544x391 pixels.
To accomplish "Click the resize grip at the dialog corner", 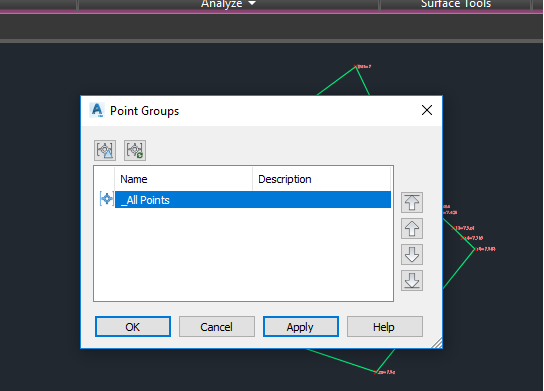I will click(437, 343).
